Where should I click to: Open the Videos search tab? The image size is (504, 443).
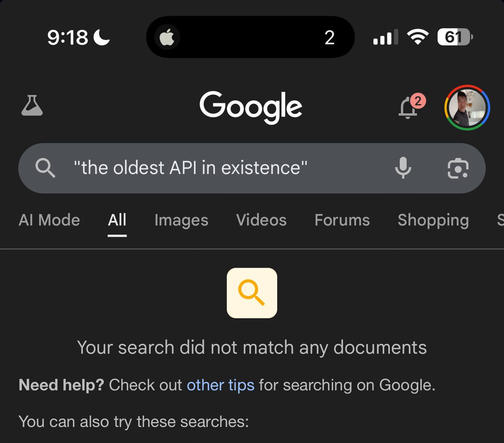click(261, 221)
